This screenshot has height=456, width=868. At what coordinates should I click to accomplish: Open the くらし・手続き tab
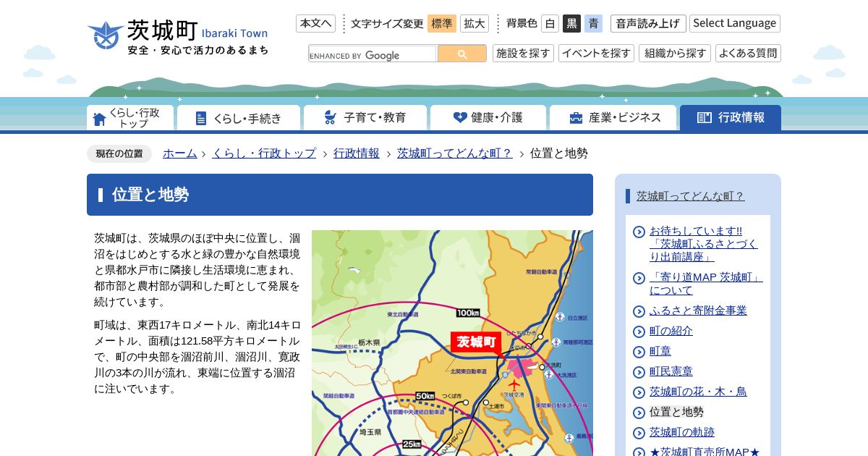tap(239, 118)
